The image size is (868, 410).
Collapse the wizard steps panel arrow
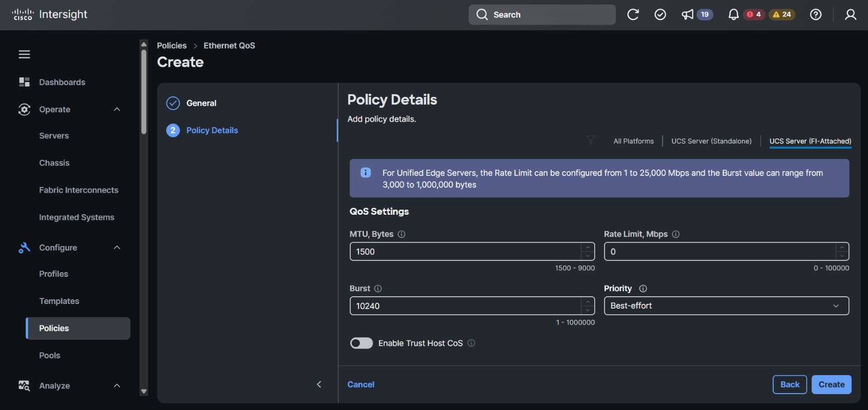click(319, 384)
